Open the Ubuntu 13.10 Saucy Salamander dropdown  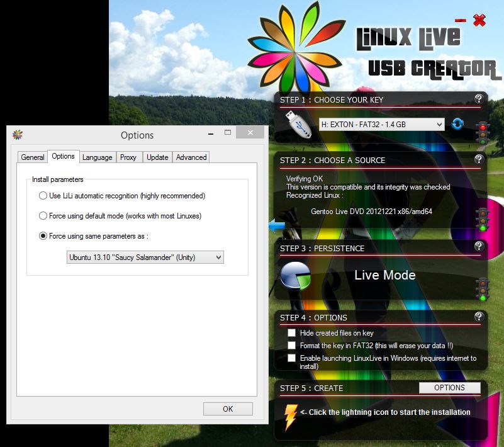coord(145,257)
